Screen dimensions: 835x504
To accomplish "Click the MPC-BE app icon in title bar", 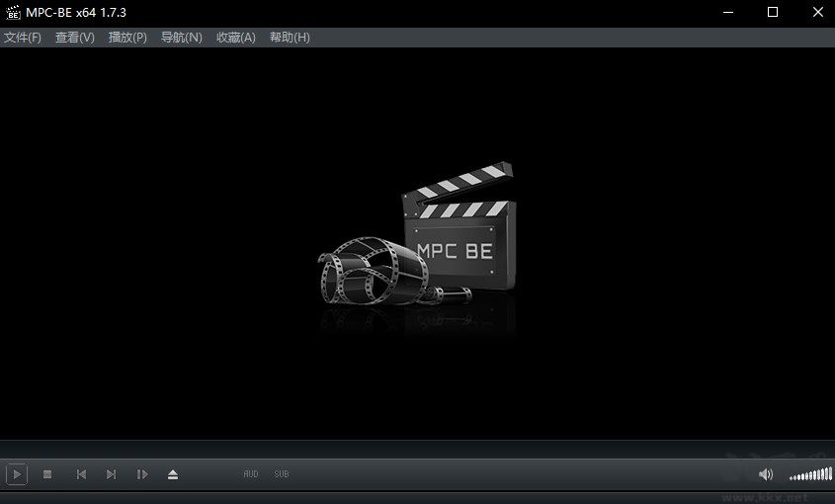I will pyautogui.click(x=13, y=12).
